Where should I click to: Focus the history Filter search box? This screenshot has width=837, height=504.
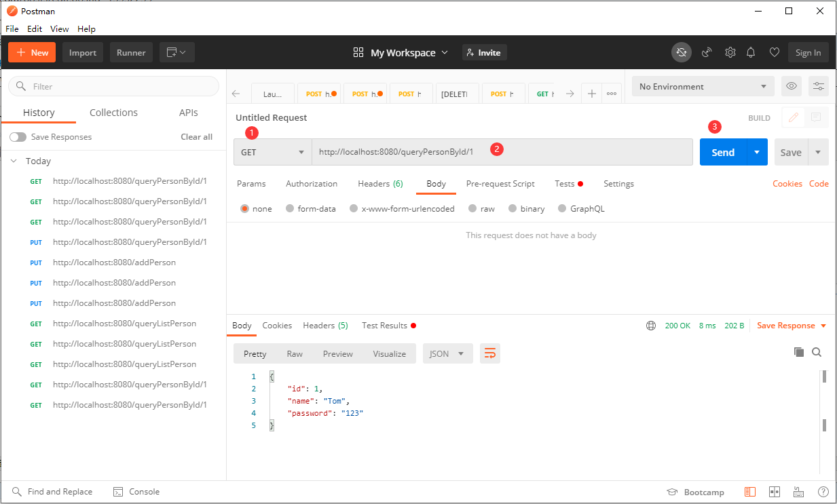(x=113, y=86)
